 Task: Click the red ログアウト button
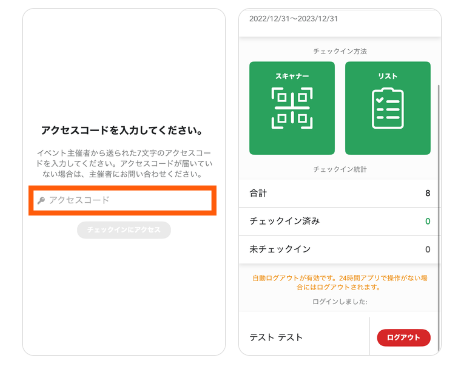pyautogui.click(x=404, y=337)
